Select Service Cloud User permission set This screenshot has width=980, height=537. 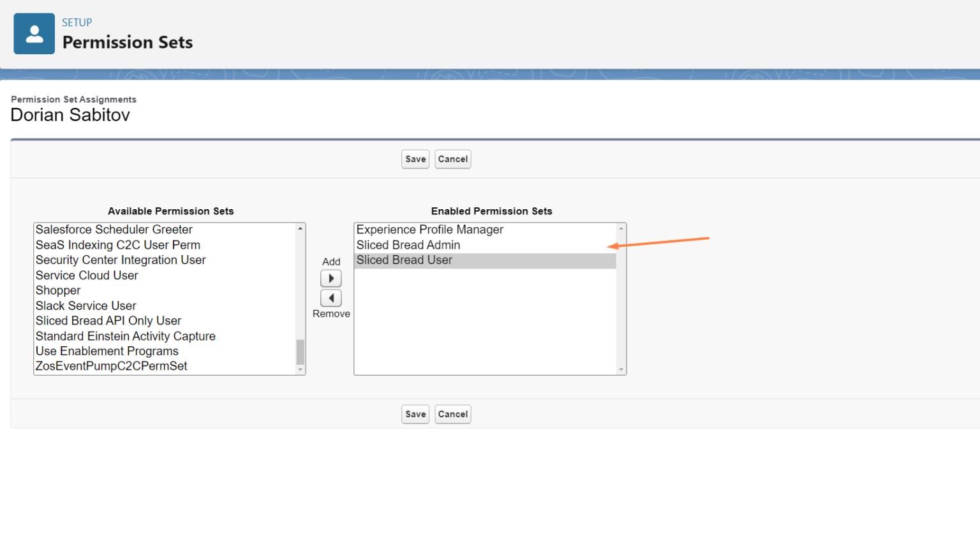[87, 276]
